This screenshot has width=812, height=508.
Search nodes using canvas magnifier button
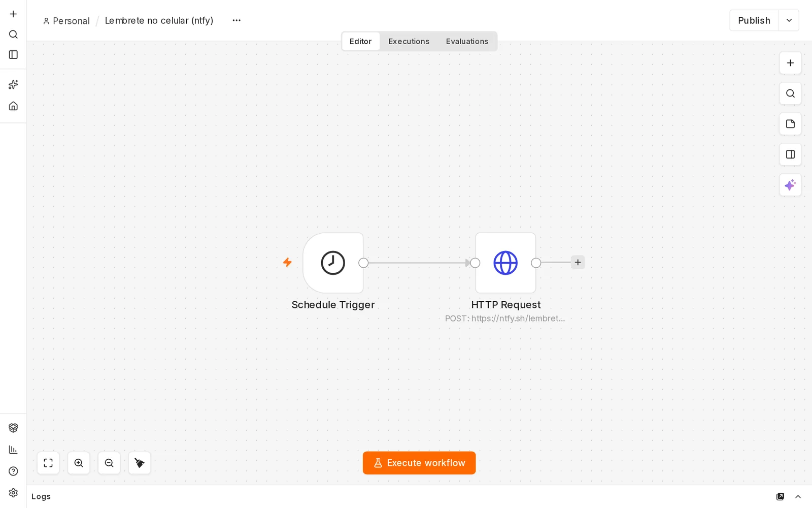click(x=790, y=93)
